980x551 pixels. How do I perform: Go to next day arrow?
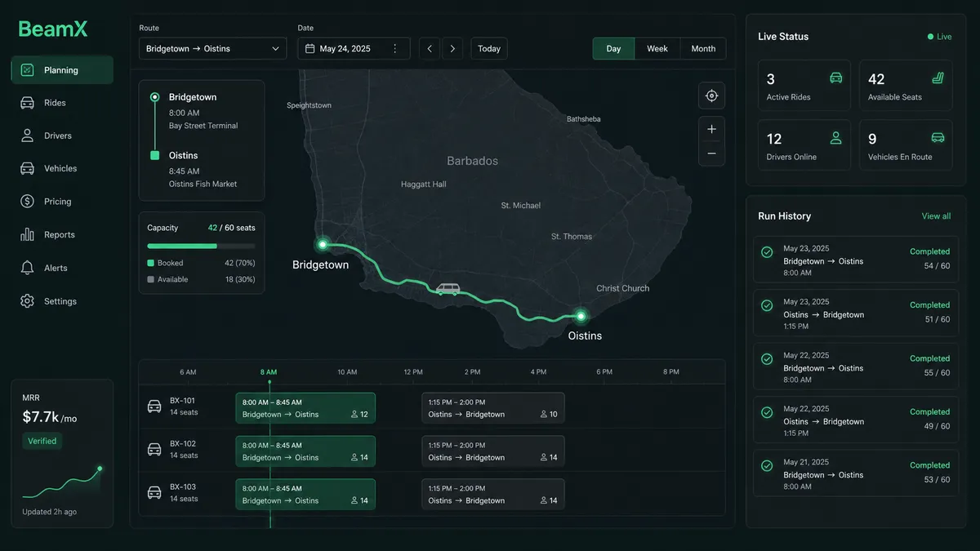(x=452, y=48)
